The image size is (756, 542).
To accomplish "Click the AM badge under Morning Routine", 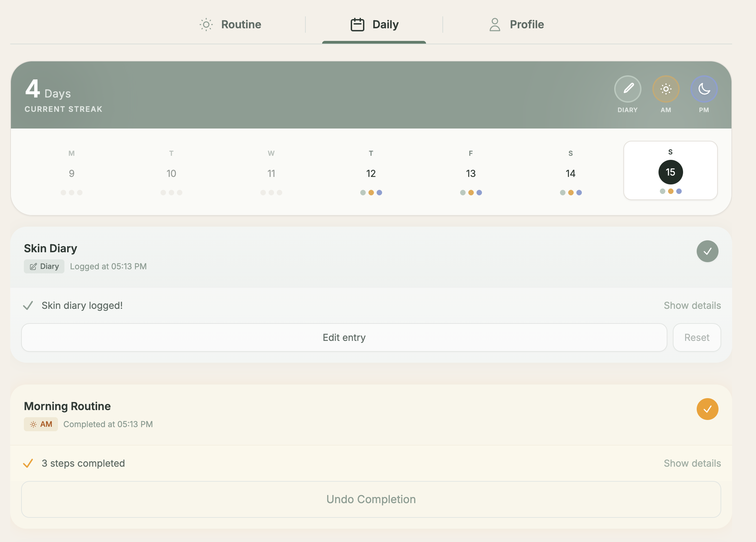I will tap(41, 424).
